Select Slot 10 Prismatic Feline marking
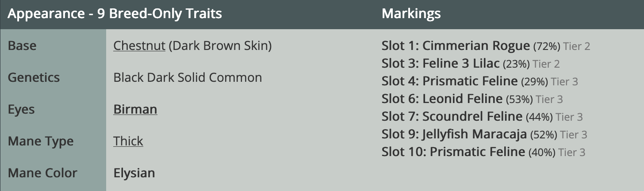Screen dimensions: 644x191 tap(453, 152)
